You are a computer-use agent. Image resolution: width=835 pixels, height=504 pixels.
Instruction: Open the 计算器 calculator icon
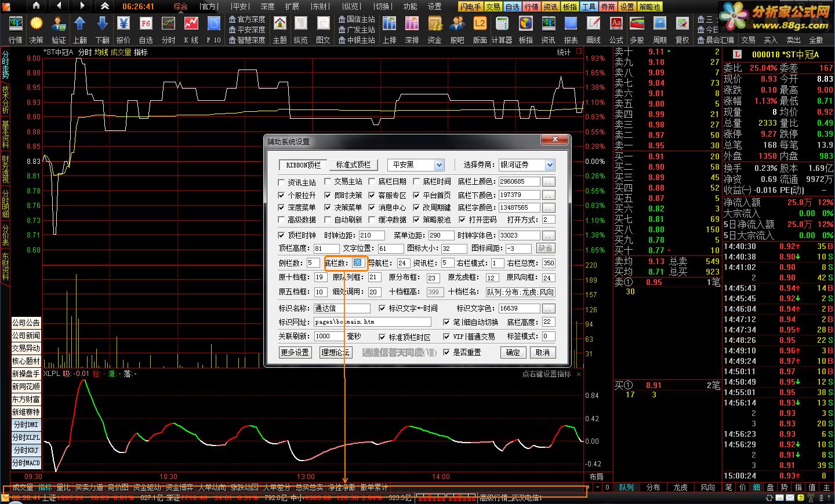coord(502,29)
